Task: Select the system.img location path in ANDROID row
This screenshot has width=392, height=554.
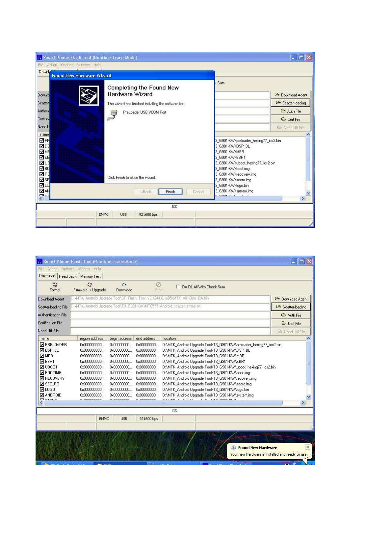Action: click(208, 395)
